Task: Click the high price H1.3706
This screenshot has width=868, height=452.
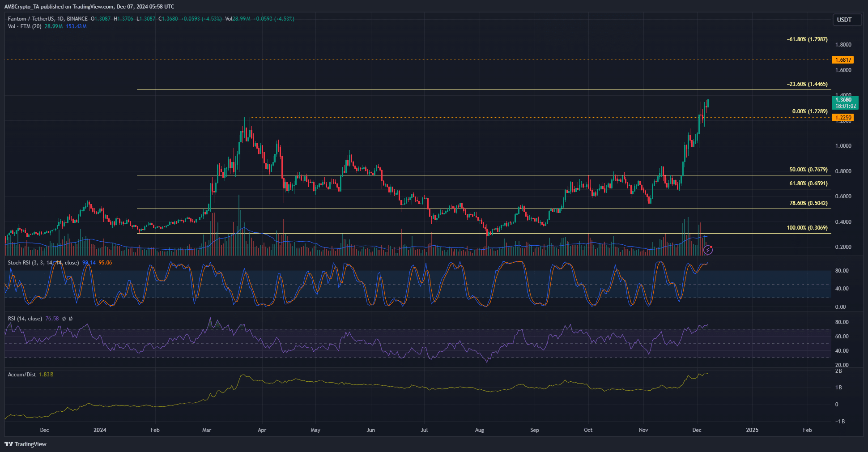Action: pyautogui.click(x=123, y=19)
